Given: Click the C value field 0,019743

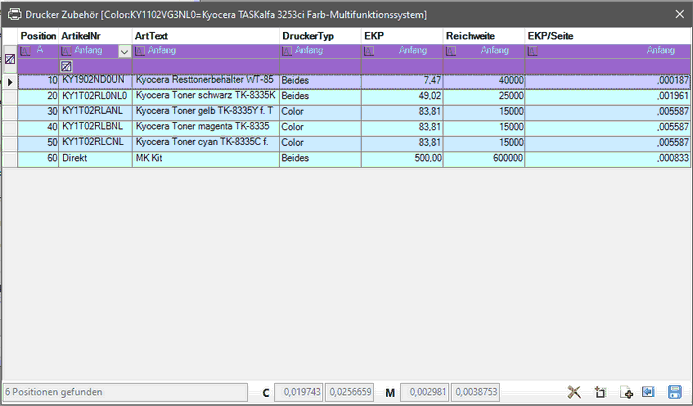Looking at the screenshot, I should [299, 392].
